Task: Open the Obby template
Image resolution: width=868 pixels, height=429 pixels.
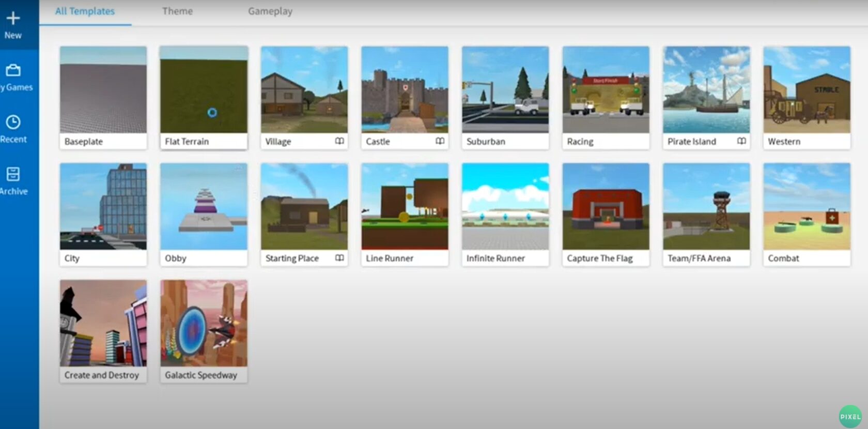Action: coord(204,207)
